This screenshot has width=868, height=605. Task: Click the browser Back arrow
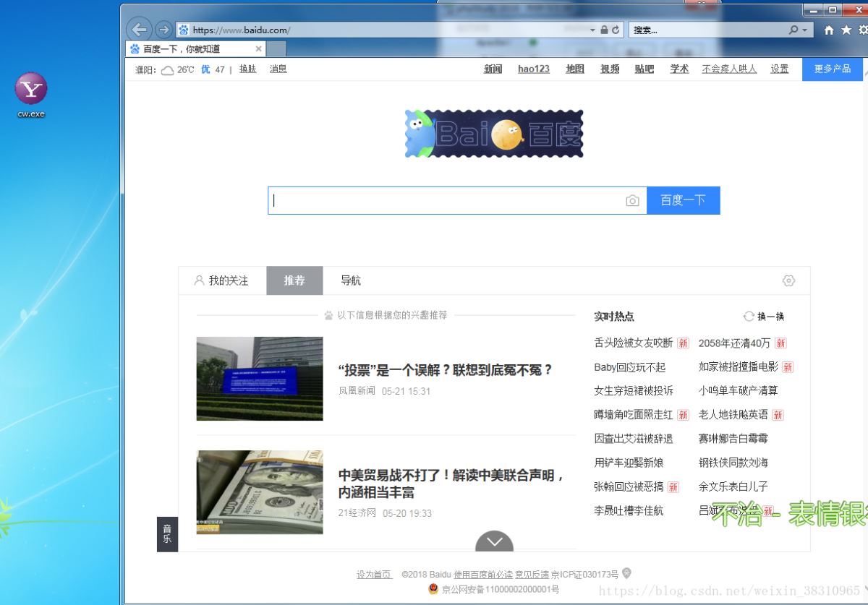point(139,29)
